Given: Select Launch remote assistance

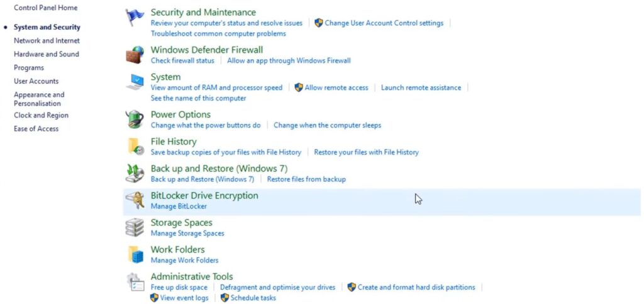Looking at the screenshot, I should (421, 87).
